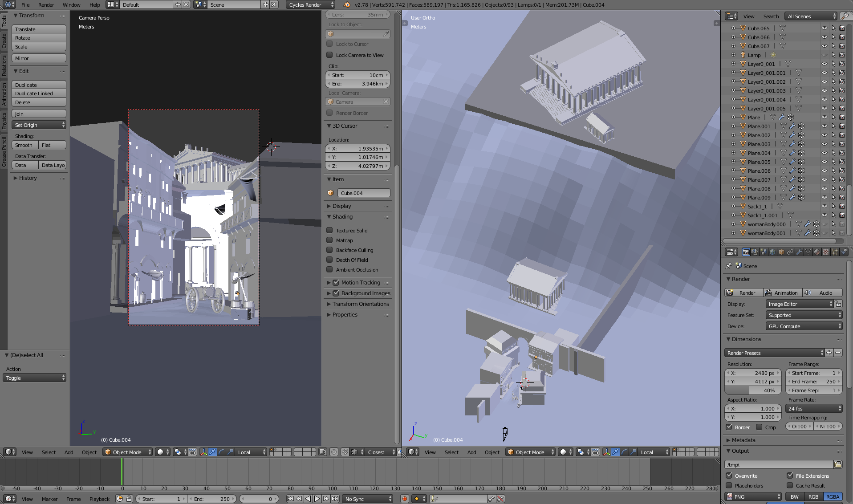Enable the Ambient Occlusion checkbox
This screenshot has height=504, width=853.
pos(330,269)
